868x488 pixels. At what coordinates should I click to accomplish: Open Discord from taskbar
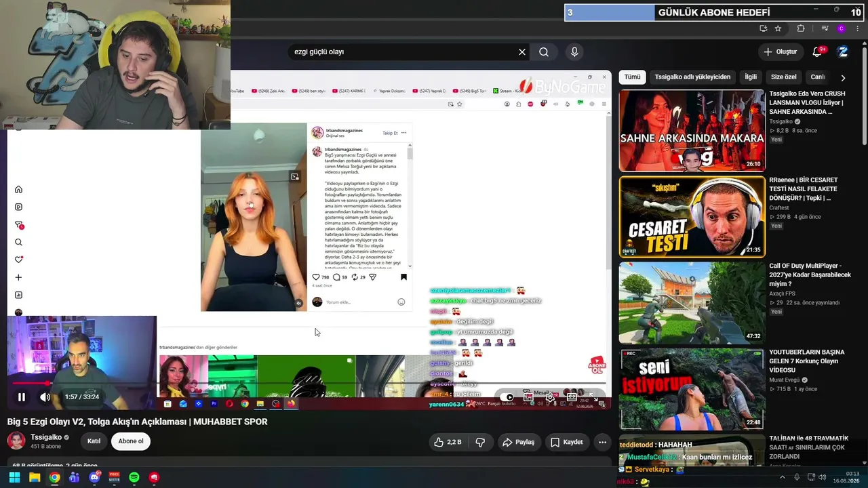[94, 478]
